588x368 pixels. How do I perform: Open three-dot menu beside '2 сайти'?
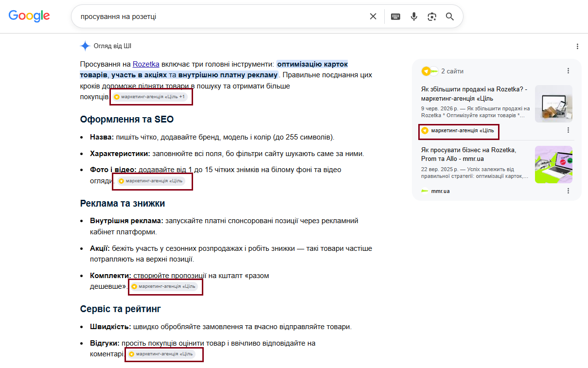568,71
